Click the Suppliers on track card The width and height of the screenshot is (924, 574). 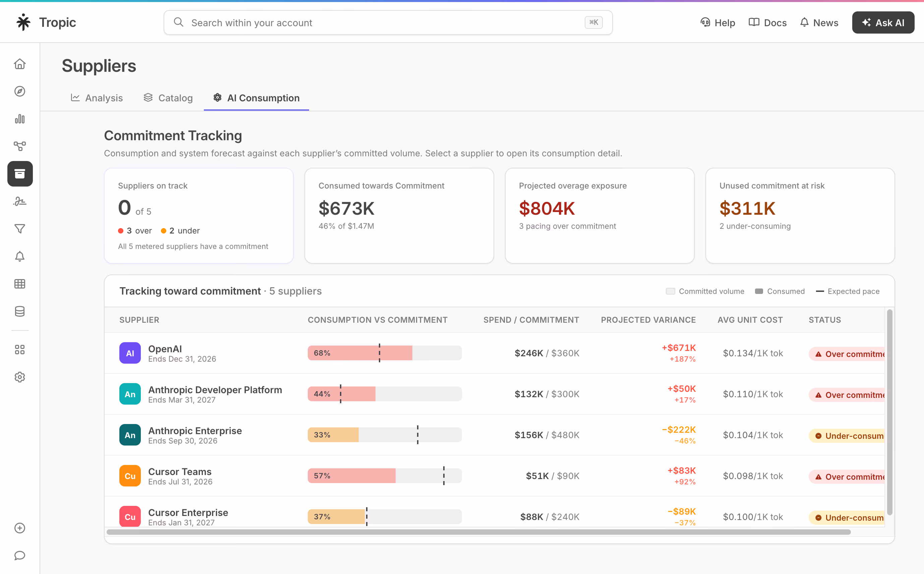[199, 216]
